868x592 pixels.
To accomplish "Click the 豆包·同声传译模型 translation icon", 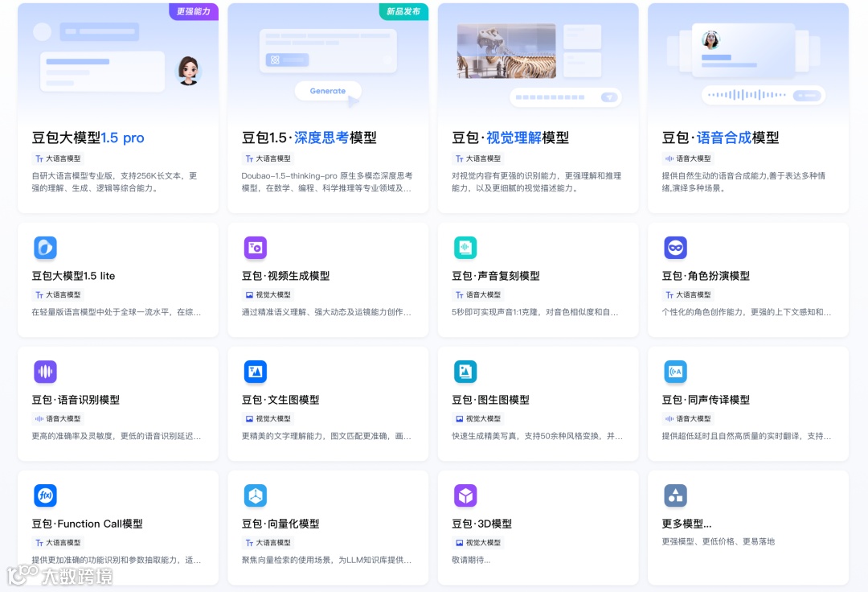I will (675, 372).
